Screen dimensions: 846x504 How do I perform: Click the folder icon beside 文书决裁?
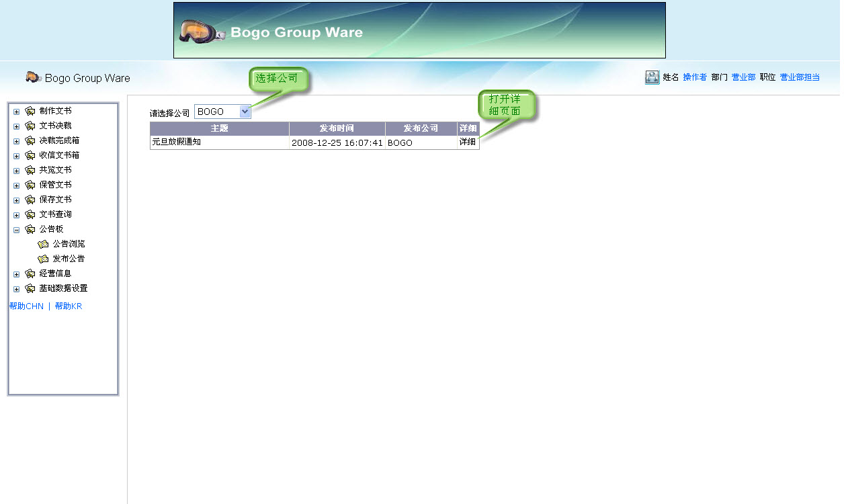coord(30,126)
